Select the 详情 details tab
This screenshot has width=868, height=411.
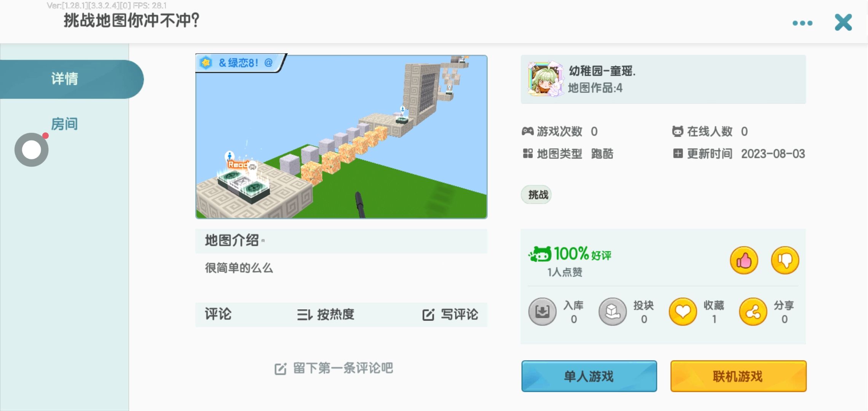tap(65, 79)
